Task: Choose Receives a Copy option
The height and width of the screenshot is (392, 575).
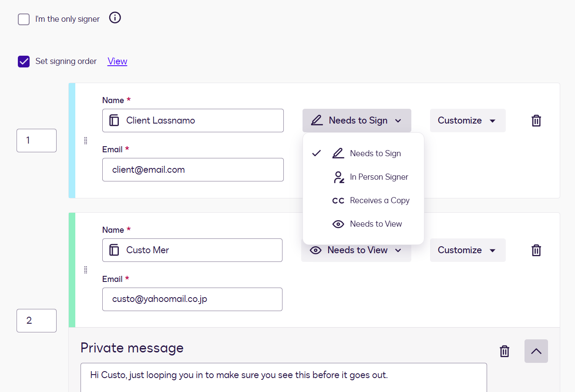Action: (x=363, y=200)
